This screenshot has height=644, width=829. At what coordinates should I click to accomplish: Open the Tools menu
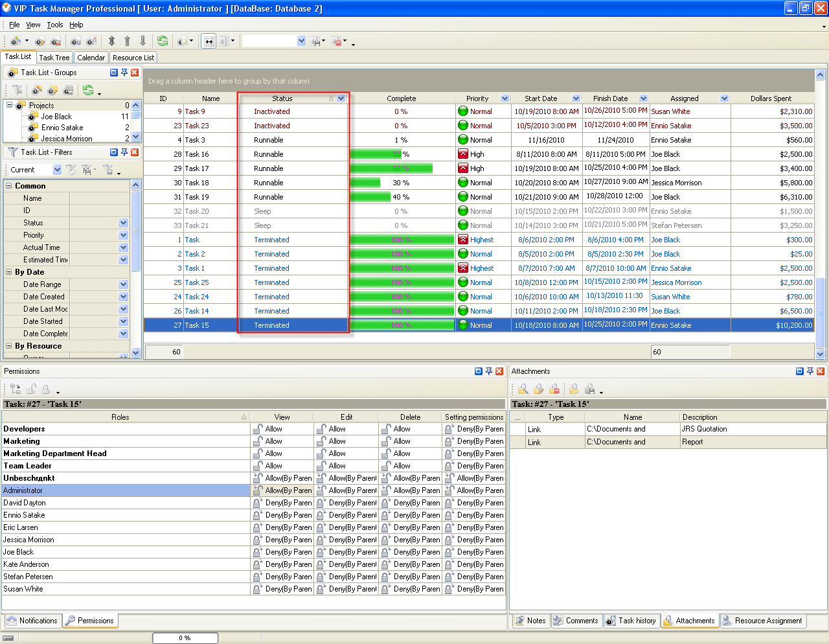[55, 25]
